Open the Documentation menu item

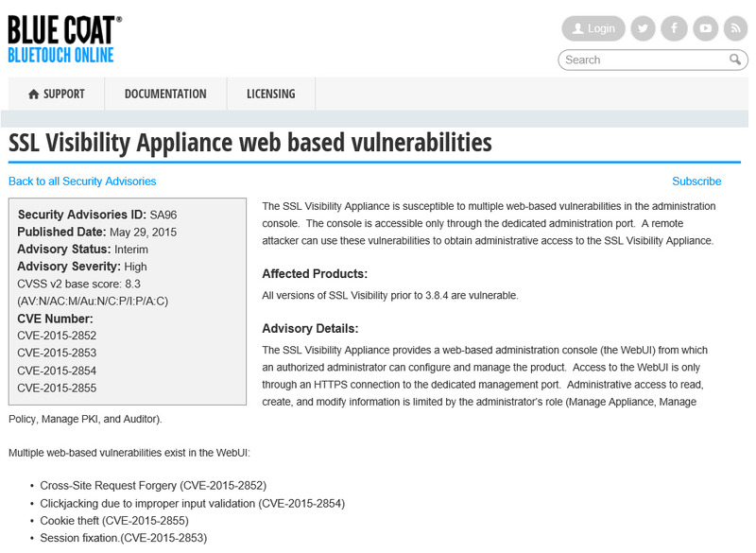(x=165, y=95)
